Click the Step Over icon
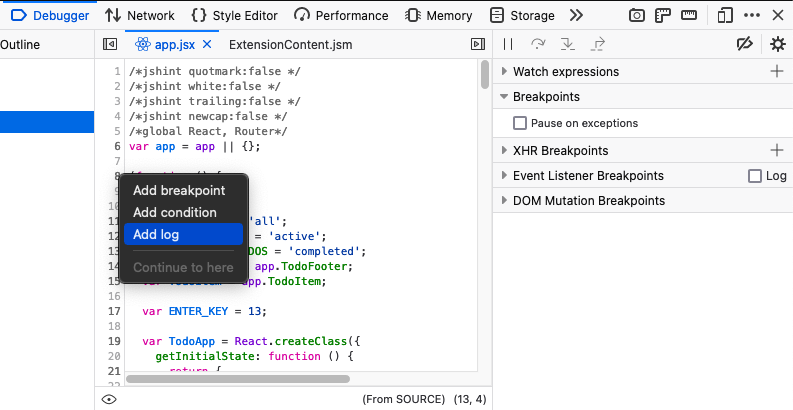Screen dimensions: 793x410 tap(538, 44)
